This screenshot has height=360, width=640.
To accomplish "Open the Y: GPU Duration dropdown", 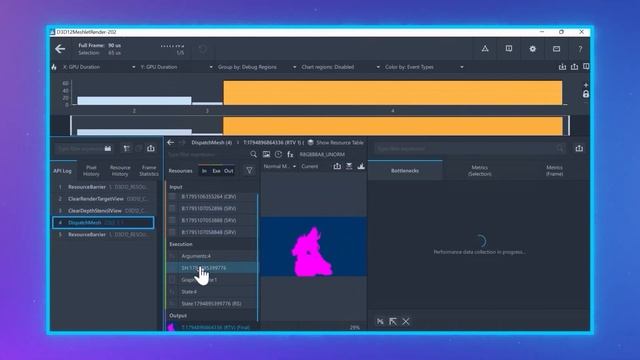I will [x=177, y=67].
